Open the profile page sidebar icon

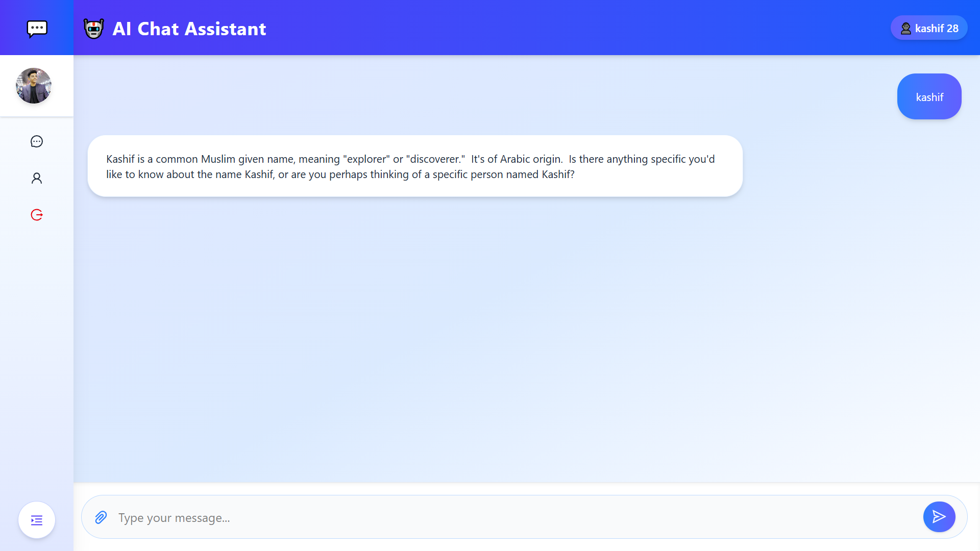(37, 178)
